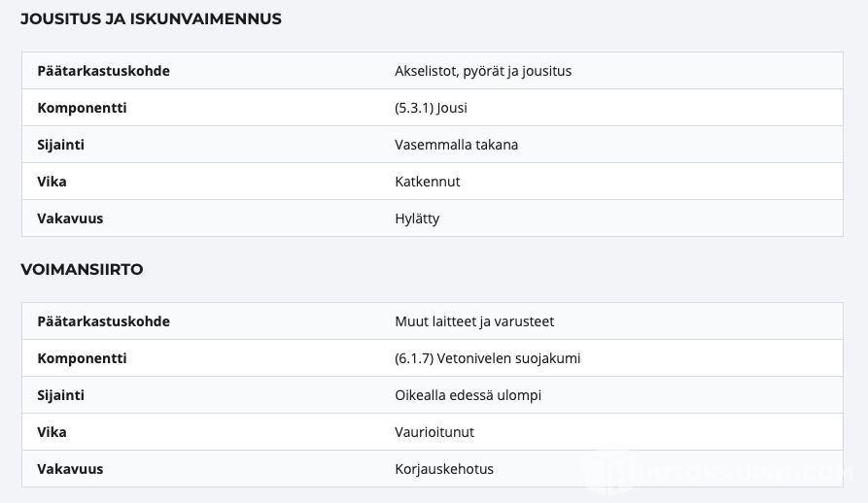Select the 'Akselistot, pyörät ja jousitus' value
This screenshot has height=503, width=868.
pos(483,71)
